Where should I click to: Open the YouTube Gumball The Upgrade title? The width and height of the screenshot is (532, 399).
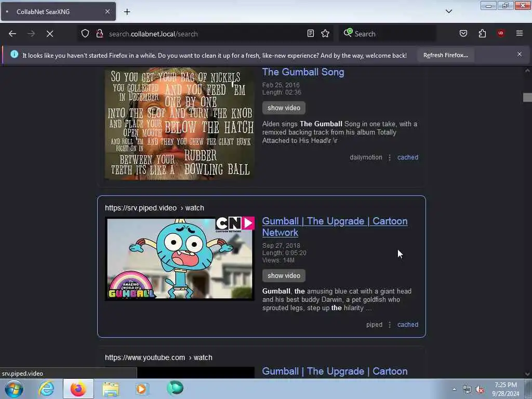pyautogui.click(x=335, y=371)
